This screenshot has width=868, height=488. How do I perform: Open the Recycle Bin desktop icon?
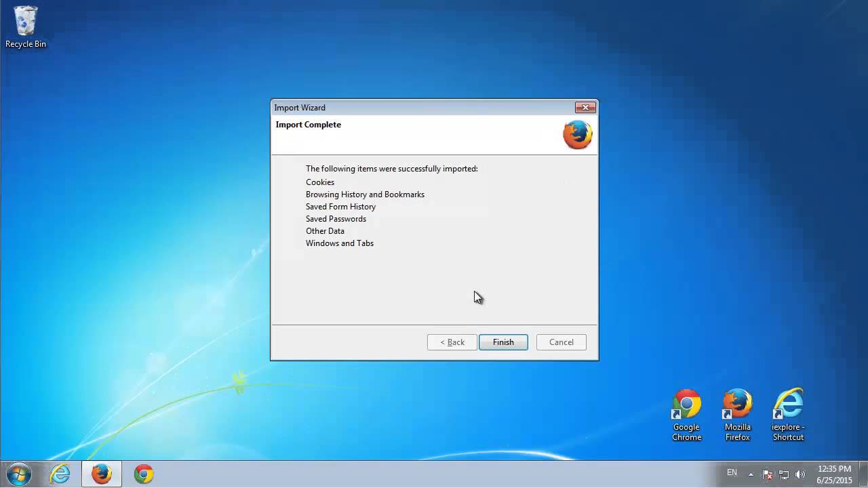pyautogui.click(x=26, y=27)
